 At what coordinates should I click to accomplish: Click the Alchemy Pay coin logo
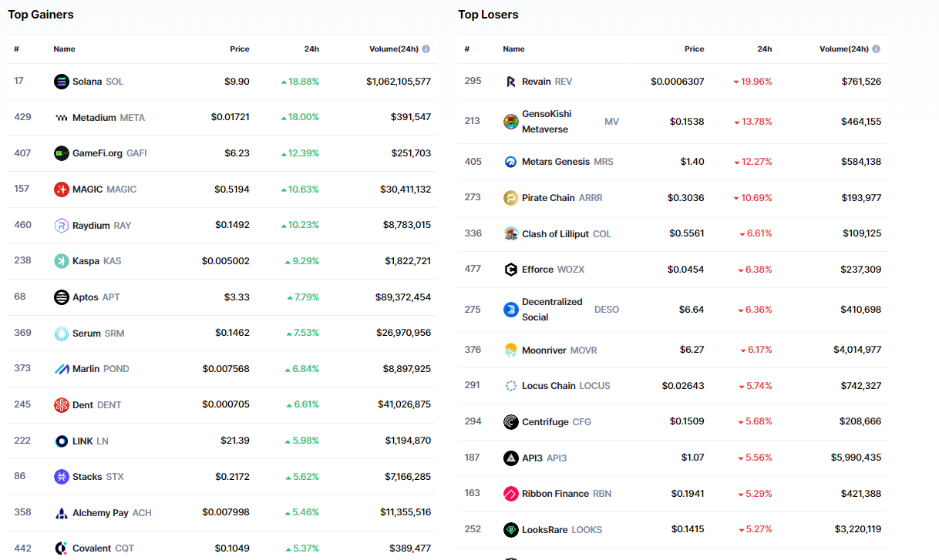click(x=62, y=513)
